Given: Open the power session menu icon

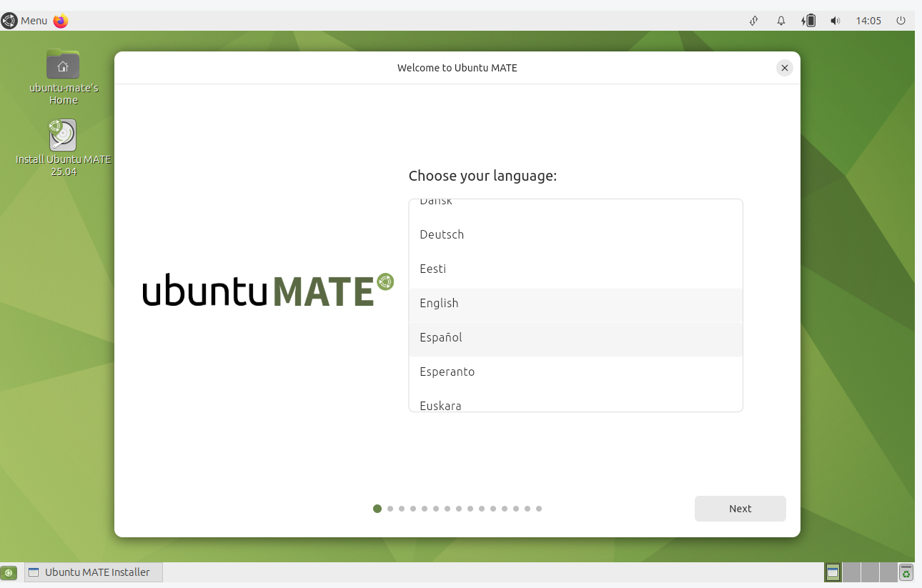Looking at the screenshot, I should click(x=901, y=21).
